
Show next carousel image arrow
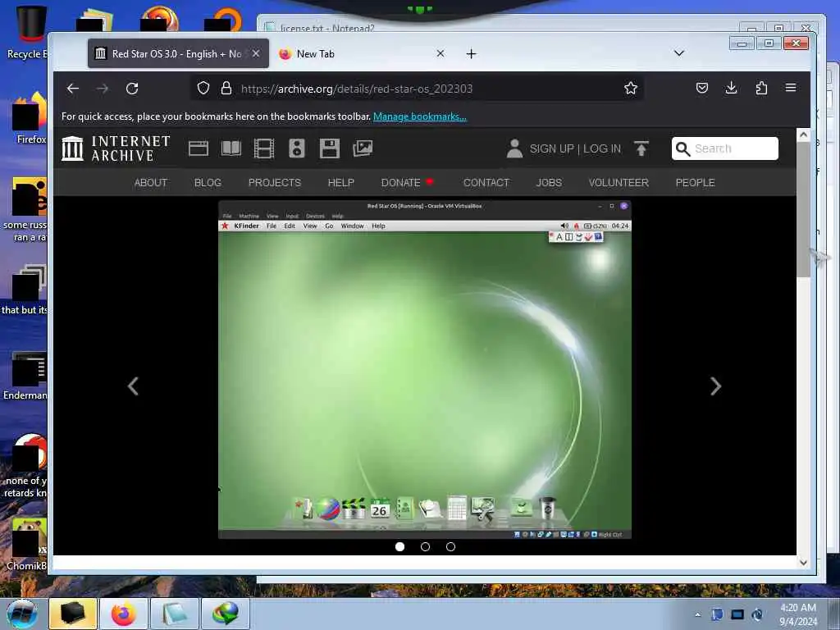[x=715, y=386]
